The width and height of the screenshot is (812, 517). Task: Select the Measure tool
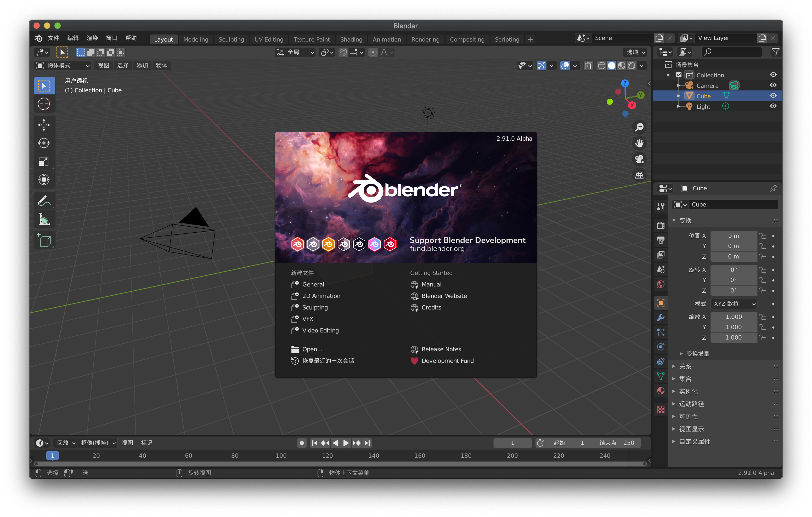(44, 219)
